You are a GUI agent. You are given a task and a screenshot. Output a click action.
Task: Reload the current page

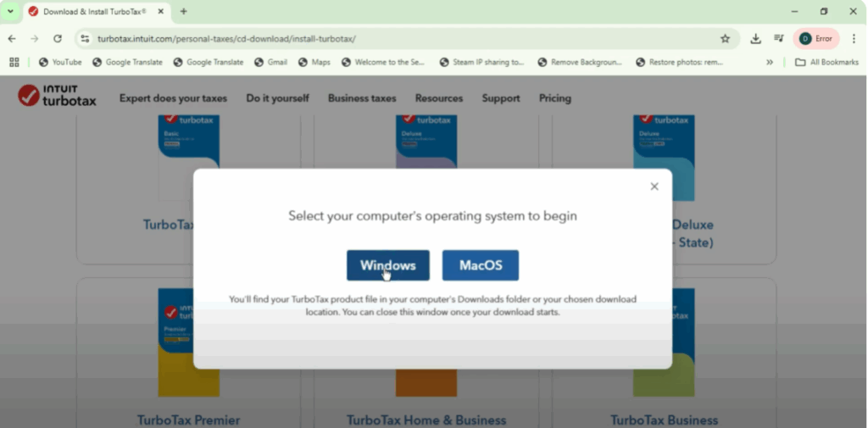[x=58, y=39]
